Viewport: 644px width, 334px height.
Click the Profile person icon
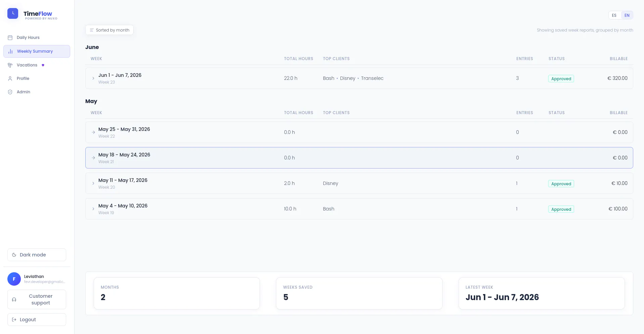pos(10,79)
